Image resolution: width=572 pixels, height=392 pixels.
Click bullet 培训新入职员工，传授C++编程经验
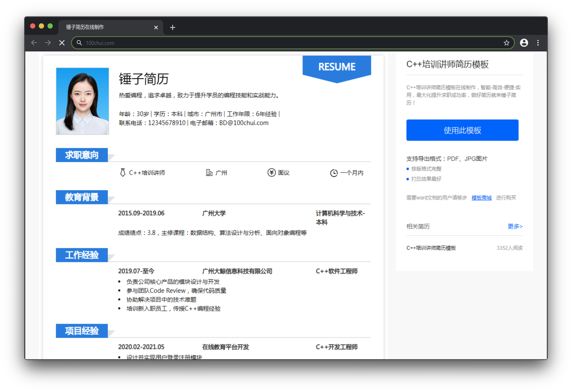click(x=174, y=308)
